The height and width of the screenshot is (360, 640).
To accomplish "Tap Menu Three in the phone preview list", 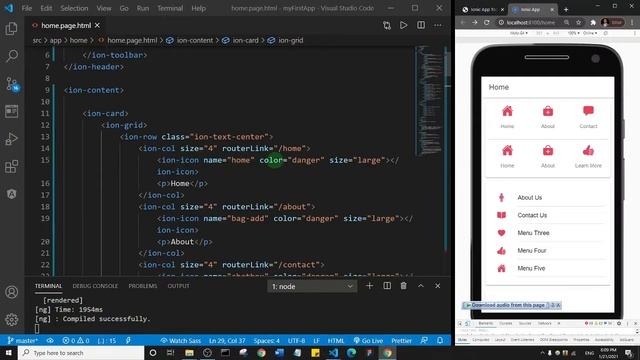I will 533,233.
